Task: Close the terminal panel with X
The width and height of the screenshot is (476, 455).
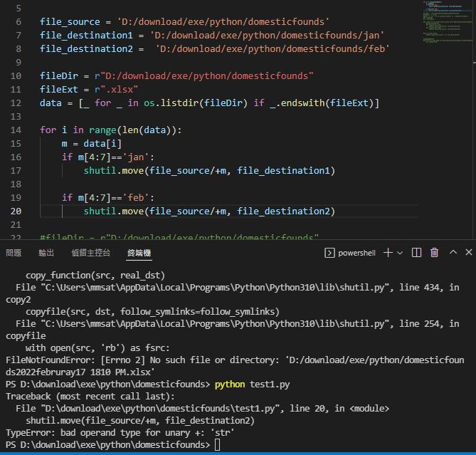Action: coord(469,252)
